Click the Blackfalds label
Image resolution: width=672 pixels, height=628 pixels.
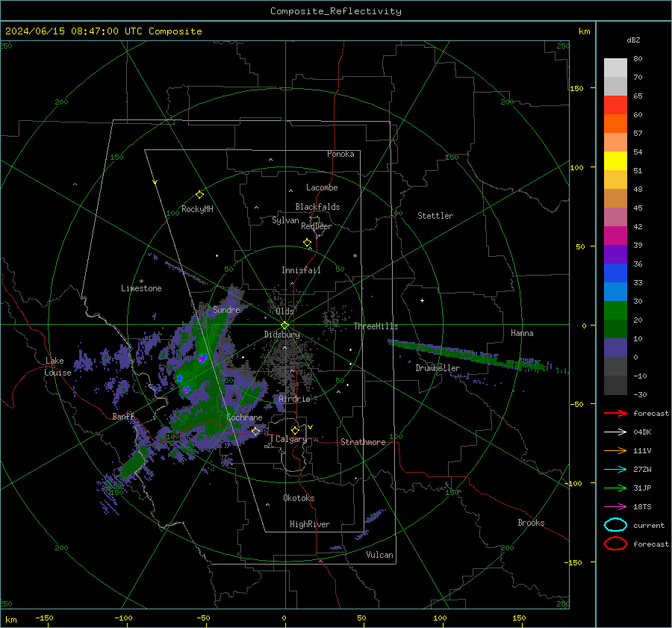tap(317, 207)
